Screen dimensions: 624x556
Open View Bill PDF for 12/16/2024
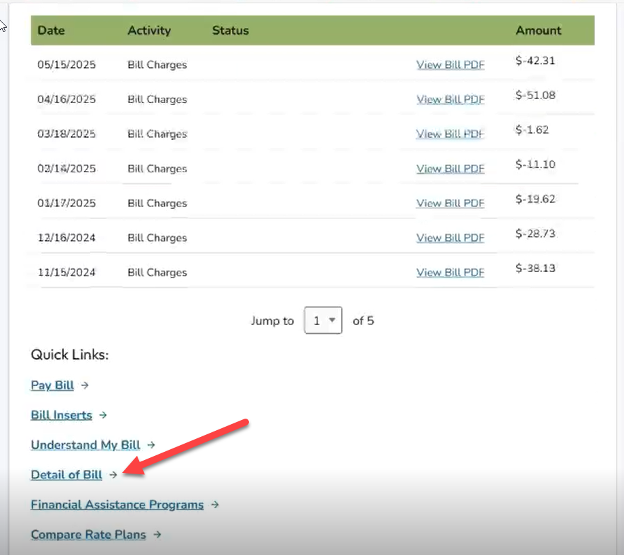pos(450,238)
